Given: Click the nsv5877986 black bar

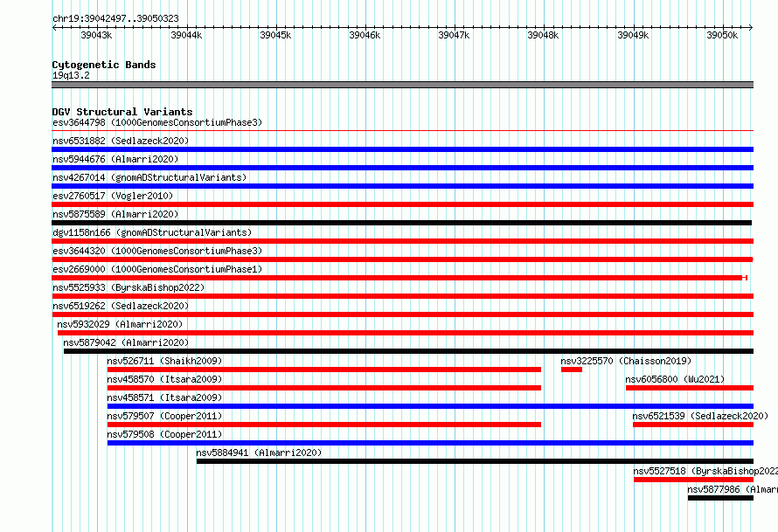Looking at the screenshot, I should coord(720,498).
